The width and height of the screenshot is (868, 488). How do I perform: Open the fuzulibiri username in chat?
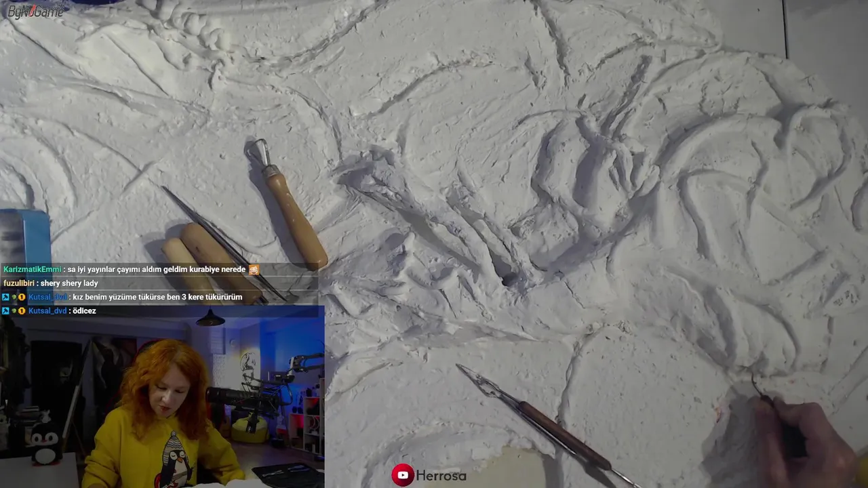(18, 283)
